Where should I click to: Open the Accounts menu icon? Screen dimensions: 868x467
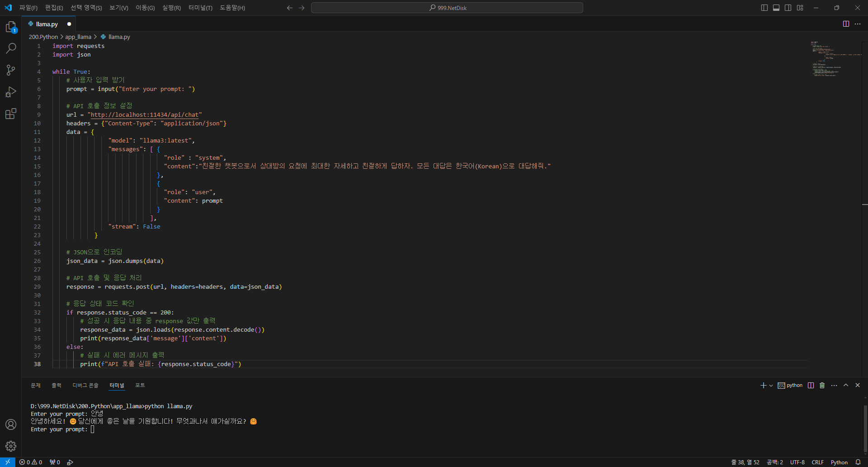(x=11, y=424)
